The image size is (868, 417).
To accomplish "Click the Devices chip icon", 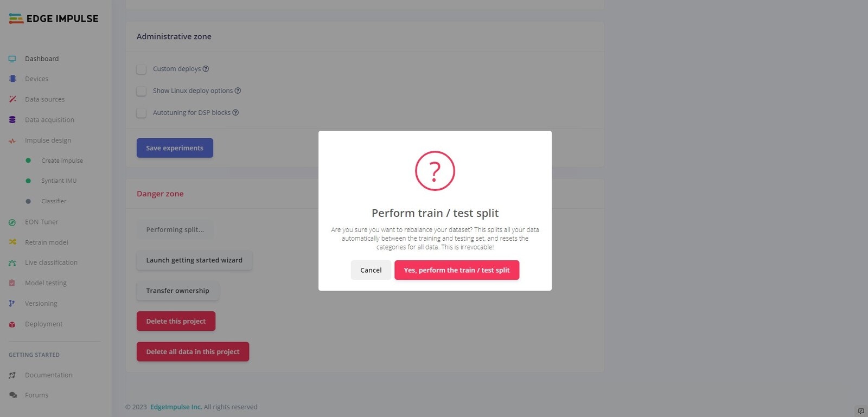I will pos(12,79).
